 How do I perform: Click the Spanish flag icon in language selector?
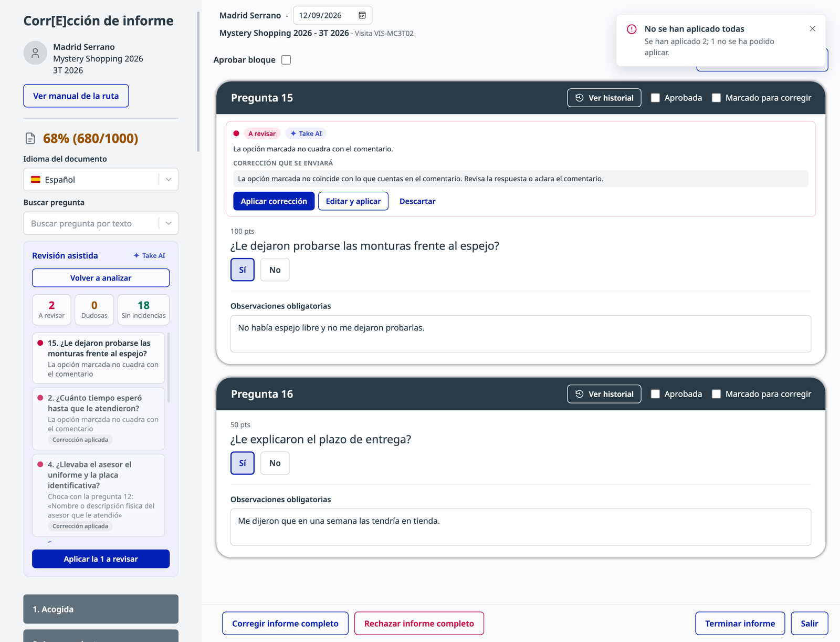coord(36,180)
